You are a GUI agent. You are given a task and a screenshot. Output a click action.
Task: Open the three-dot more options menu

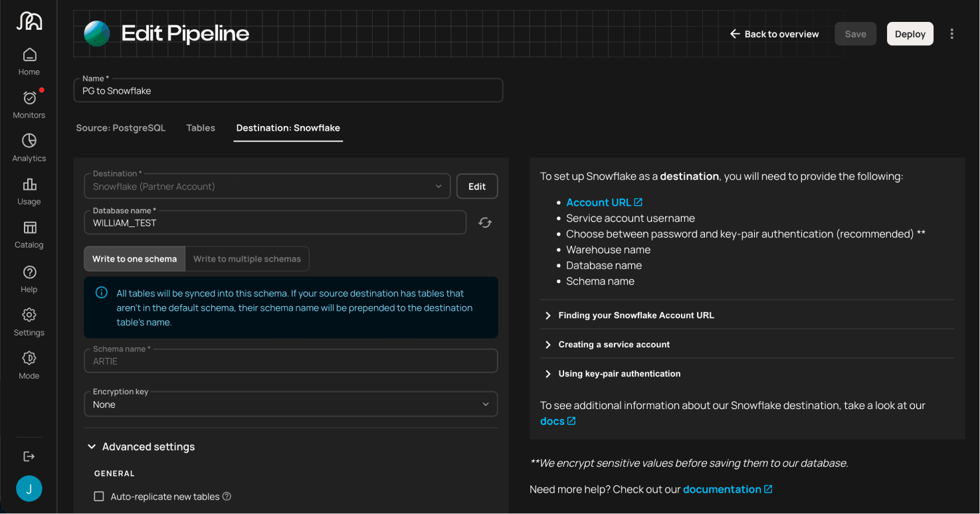pos(952,34)
